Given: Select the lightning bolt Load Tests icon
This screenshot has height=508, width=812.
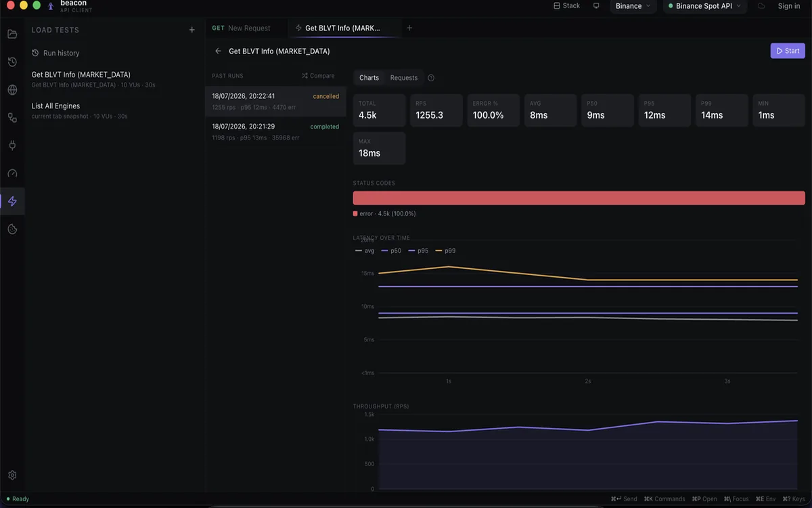Looking at the screenshot, I should [x=12, y=201].
